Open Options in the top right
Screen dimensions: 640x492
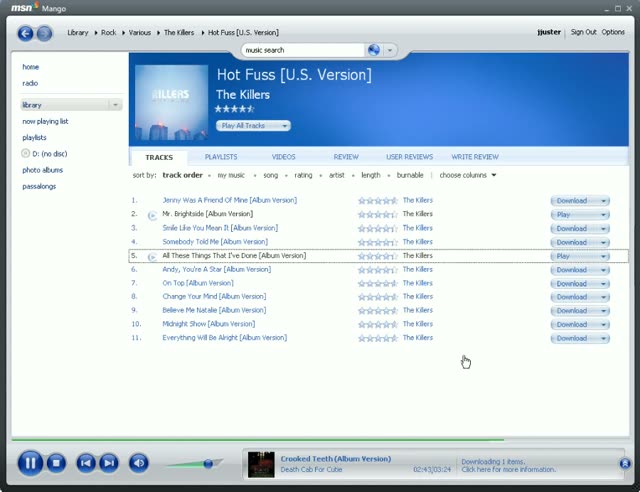click(613, 32)
